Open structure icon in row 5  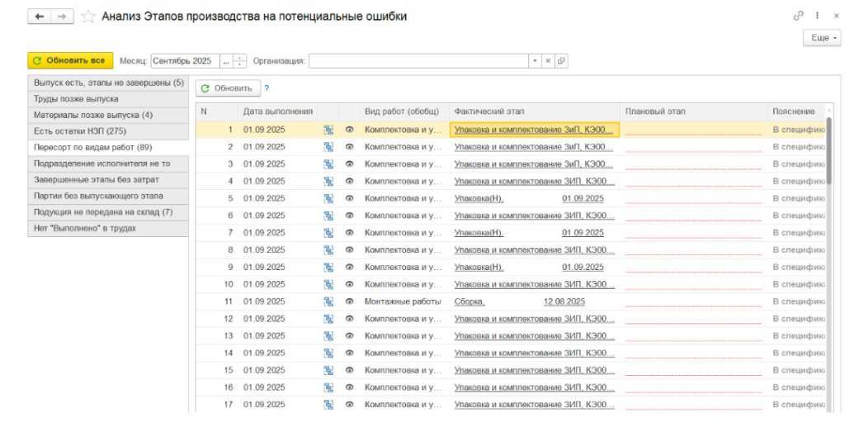[x=329, y=198]
